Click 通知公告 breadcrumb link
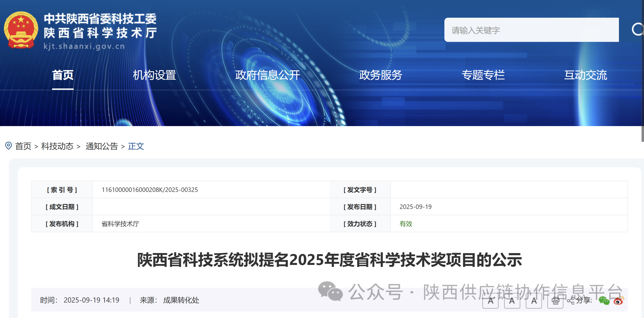644x318 pixels. point(102,146)
